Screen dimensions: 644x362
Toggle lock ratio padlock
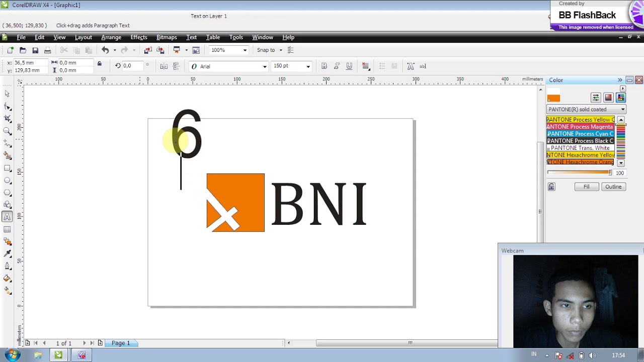(100, 64)
